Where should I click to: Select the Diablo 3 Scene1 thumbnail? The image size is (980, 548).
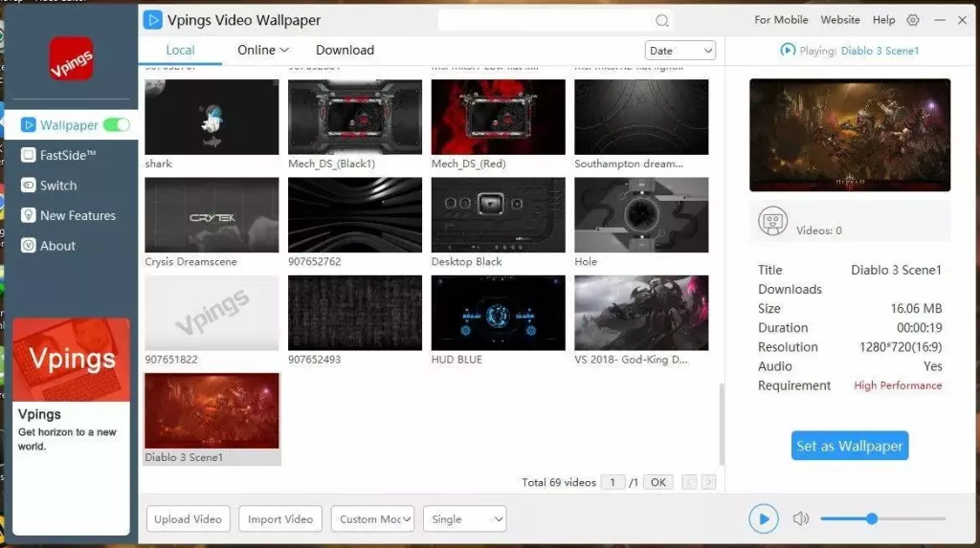click(x=212, y=410)
